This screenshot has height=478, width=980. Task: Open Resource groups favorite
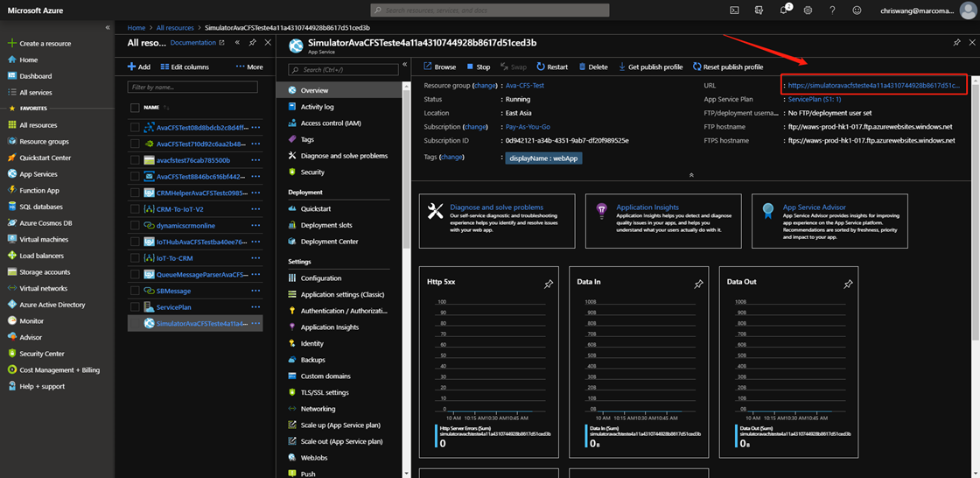(x=38, y=142)
